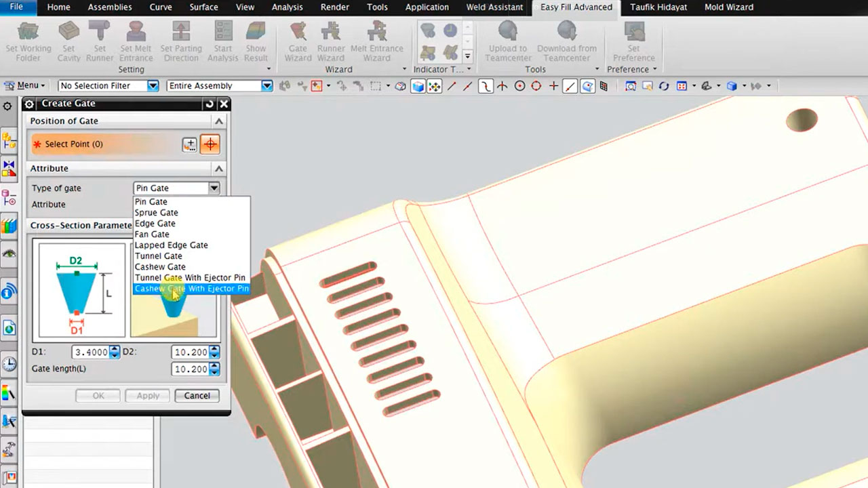
Task: Open the Gate Wizard tool
Action: point(298,33)
